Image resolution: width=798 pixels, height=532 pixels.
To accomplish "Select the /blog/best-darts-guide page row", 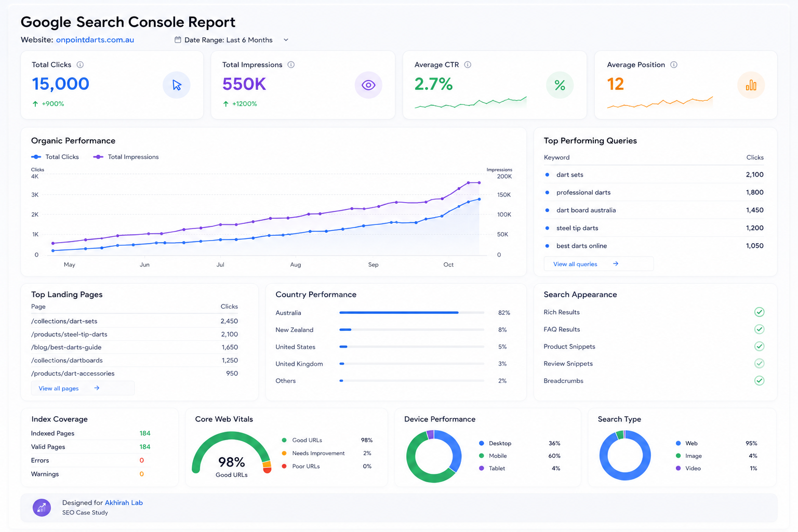I will pyautogui.click(x=135, y=348).
